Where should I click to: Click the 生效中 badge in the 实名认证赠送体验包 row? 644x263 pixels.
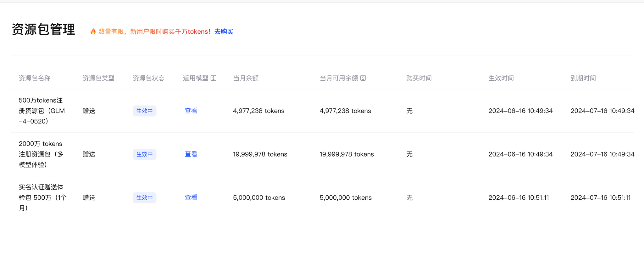pyautogui.click(x=145, y=198)
